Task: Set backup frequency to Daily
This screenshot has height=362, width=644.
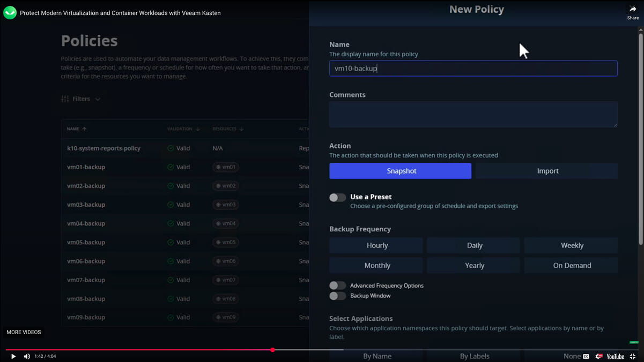Action: pos(474,245)
